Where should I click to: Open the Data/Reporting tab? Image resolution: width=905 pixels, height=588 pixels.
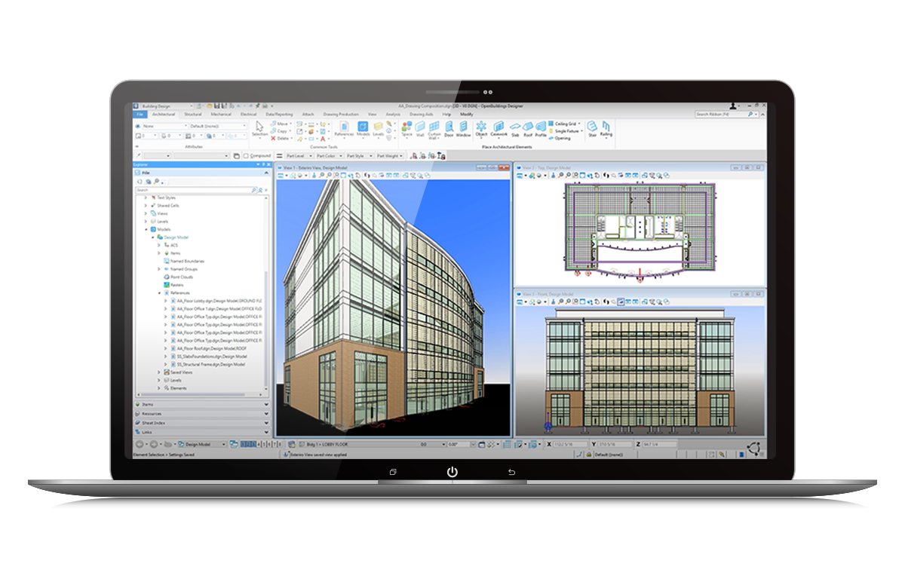[280, 114]
